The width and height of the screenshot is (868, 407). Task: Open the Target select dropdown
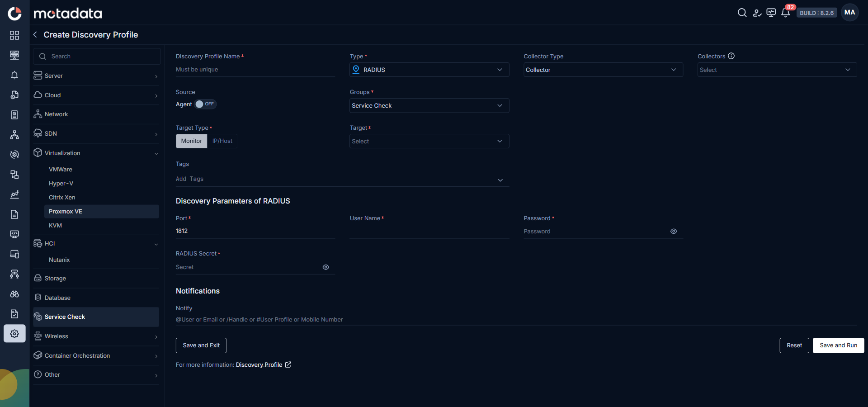point(429,141)
